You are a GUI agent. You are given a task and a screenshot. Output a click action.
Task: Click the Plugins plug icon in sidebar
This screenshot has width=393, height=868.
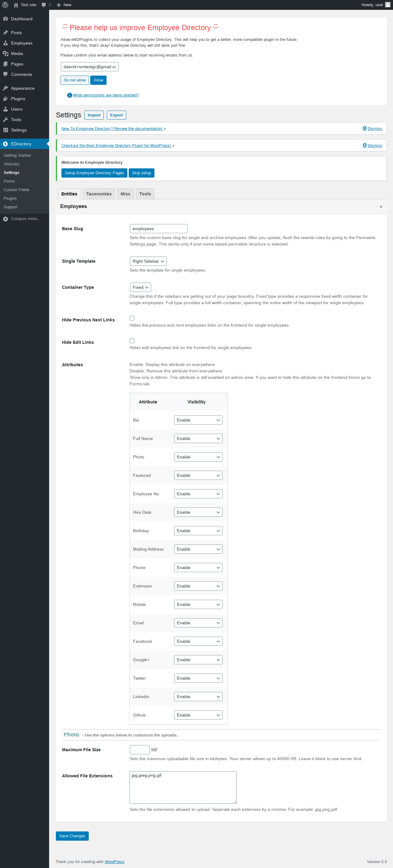point(6,99)
